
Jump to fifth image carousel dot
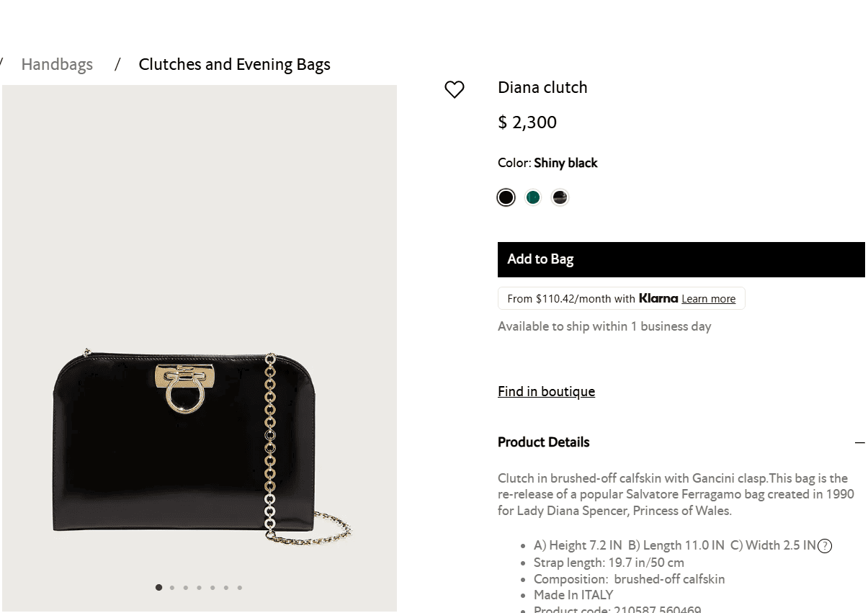212,587
